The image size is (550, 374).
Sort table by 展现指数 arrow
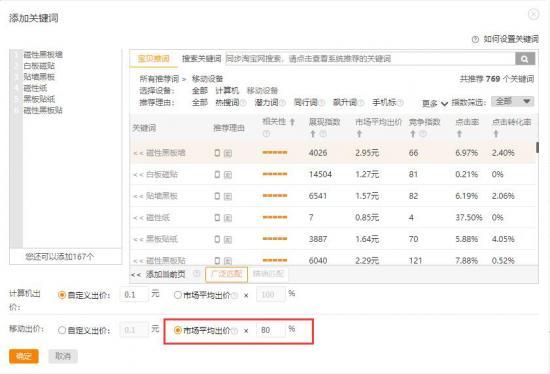point(313,134)
